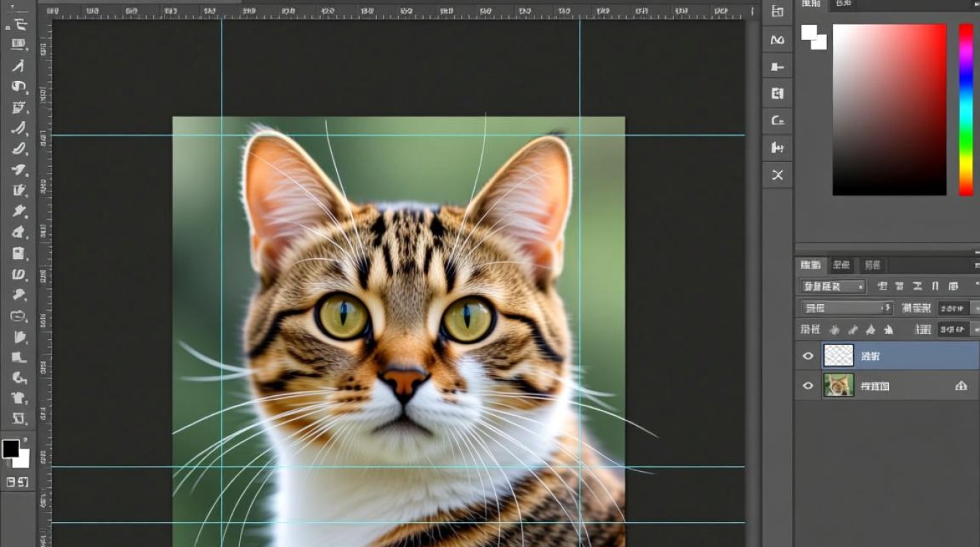This screenshot has height=547, width=980.
Task: Expand the opacity value dropdown arrow
Action: (975, 309)
